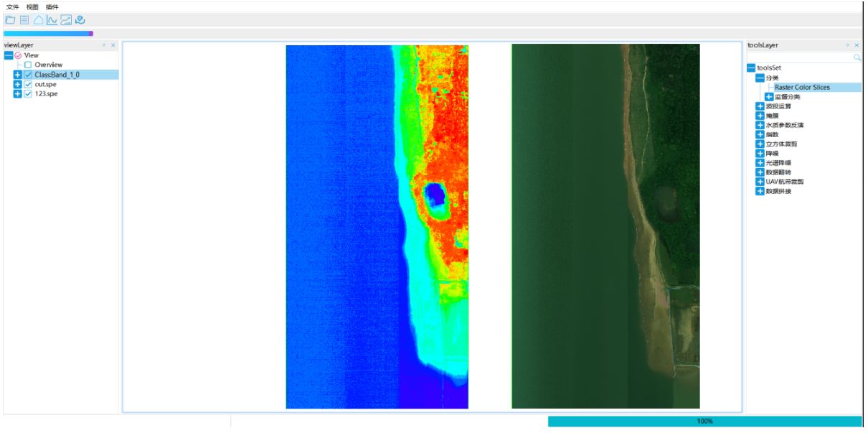Expand the 监督分类 node
Image resolution: width=868 pixels, height=433 pixels.
(x=769, y=97)
